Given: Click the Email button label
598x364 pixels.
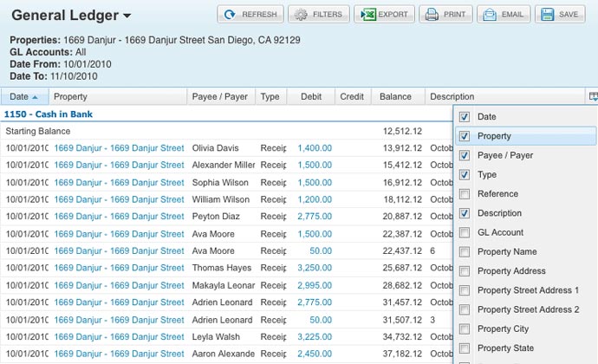Looking at the screenshot, I should [x=512, y=15].
